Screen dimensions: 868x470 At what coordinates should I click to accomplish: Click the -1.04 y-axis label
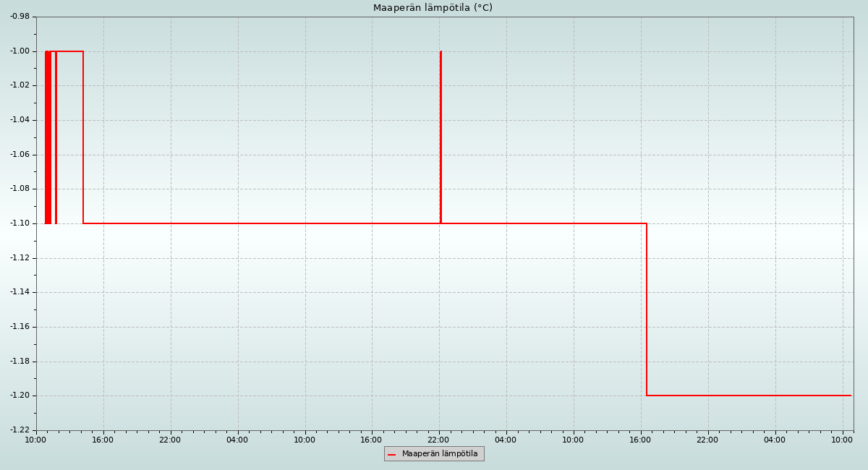(x=20, y=120)
